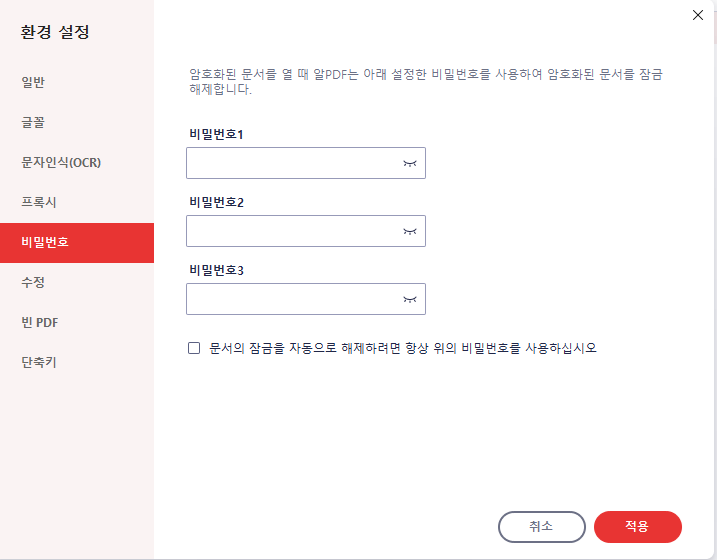717x560 pixels.
Task: Click the 취소 button
Action: (x=541, y=527)
